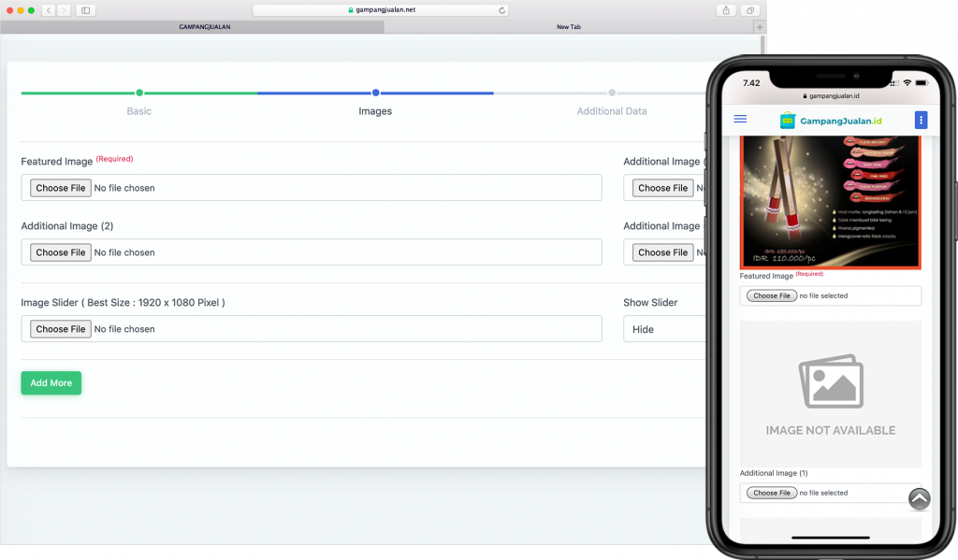Tap the lipstick product image on mobile

pos(830,201)
